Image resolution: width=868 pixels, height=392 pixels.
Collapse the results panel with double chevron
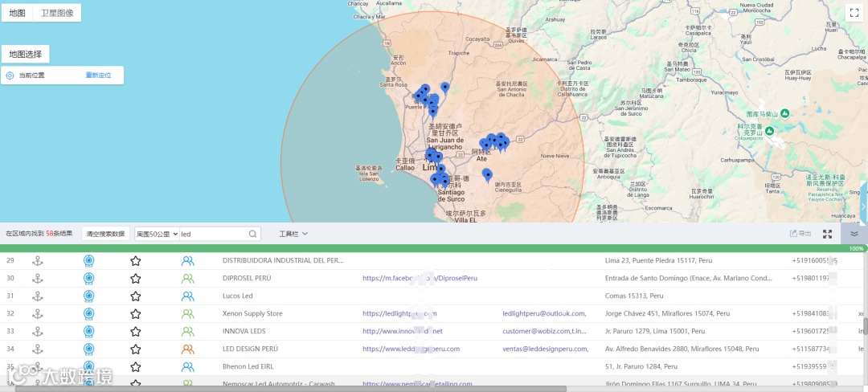(x=854, y=234)
